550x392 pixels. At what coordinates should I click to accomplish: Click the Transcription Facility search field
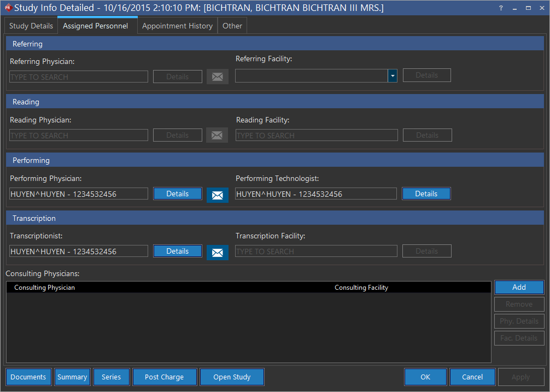coord(316,251)
